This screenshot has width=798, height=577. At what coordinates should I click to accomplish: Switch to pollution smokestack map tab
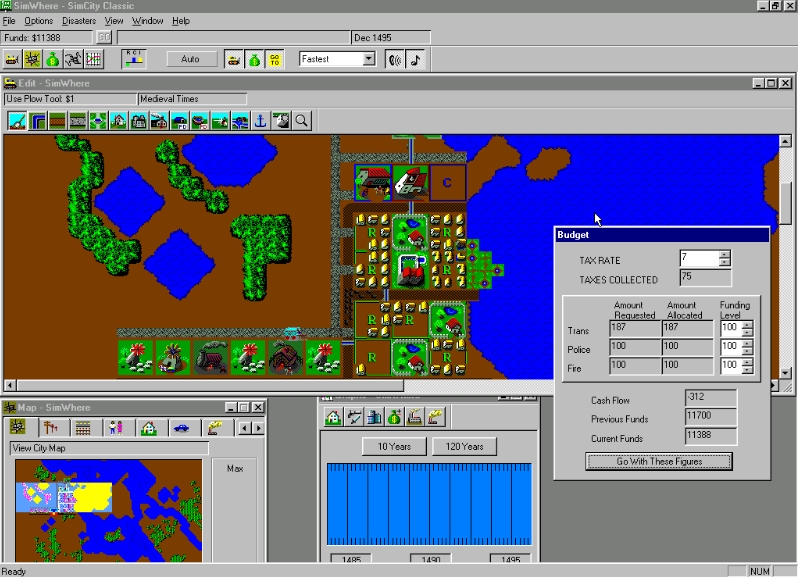214,428
